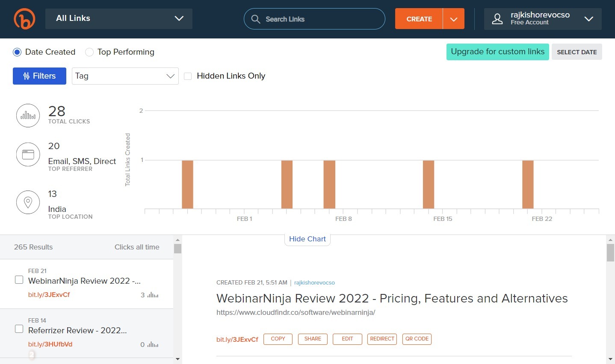Copy the bit.ly/3JExvCf link
This screenshot has height=364, width=615.
[x=278, y=339]
